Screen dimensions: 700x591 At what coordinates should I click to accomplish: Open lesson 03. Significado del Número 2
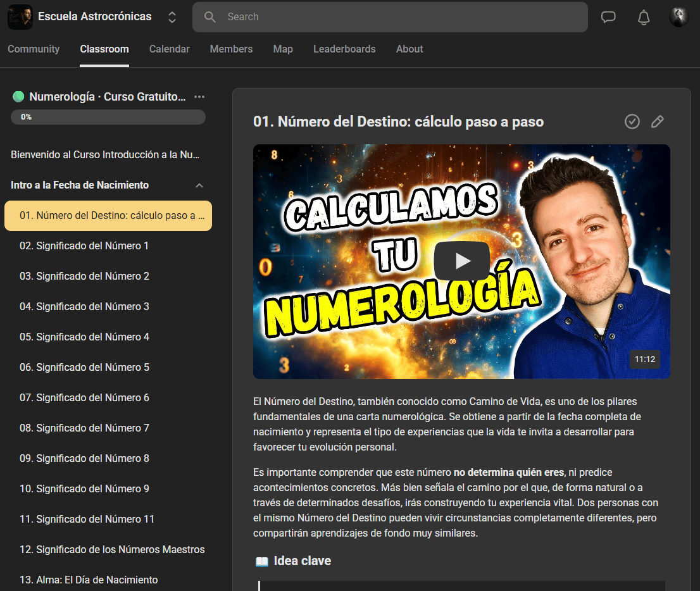click(x=84, y=277)
